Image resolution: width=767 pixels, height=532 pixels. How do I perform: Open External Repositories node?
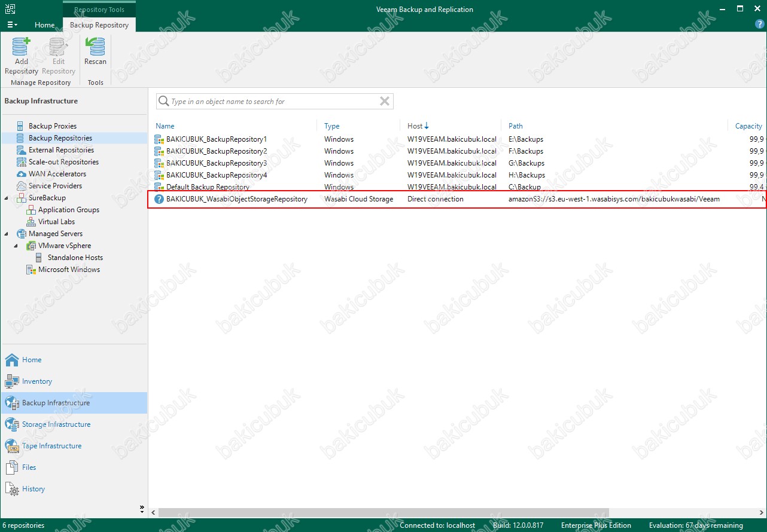click(x=61, y=150)
